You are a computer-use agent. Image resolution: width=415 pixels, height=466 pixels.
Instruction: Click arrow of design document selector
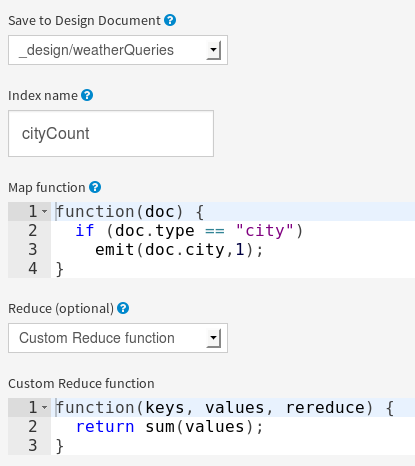point(214,50)
